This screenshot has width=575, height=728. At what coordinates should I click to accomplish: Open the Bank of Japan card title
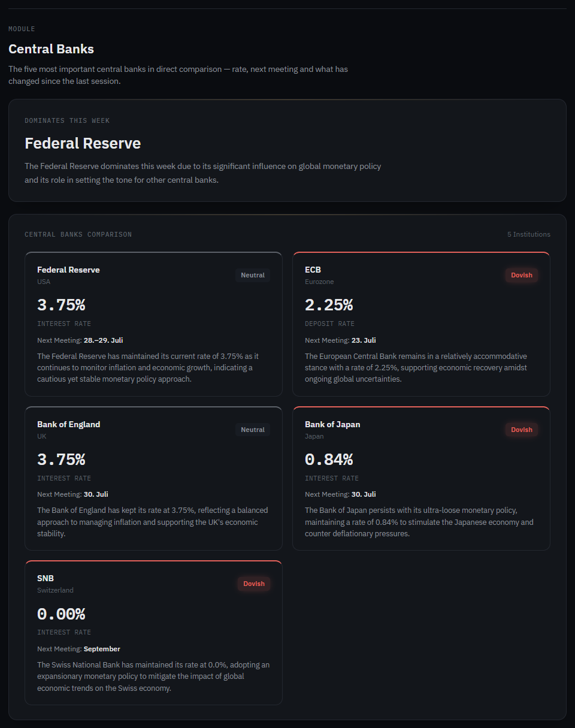(332, 424)
